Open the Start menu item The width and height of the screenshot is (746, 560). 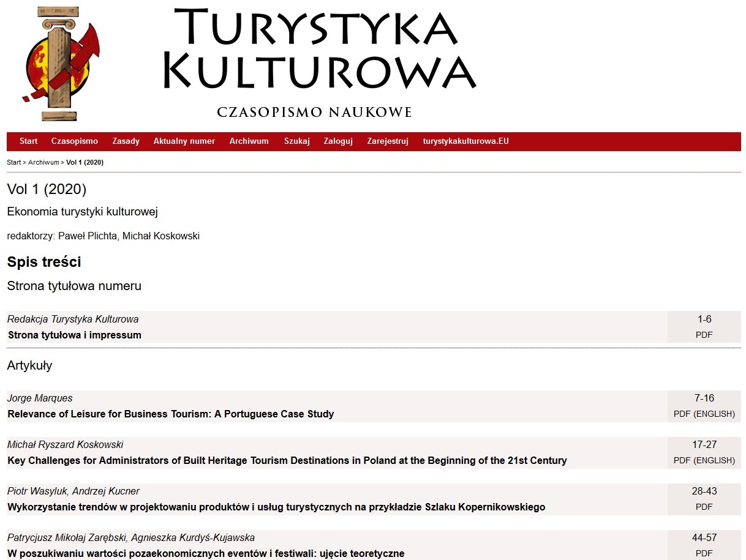click(28, 141)
